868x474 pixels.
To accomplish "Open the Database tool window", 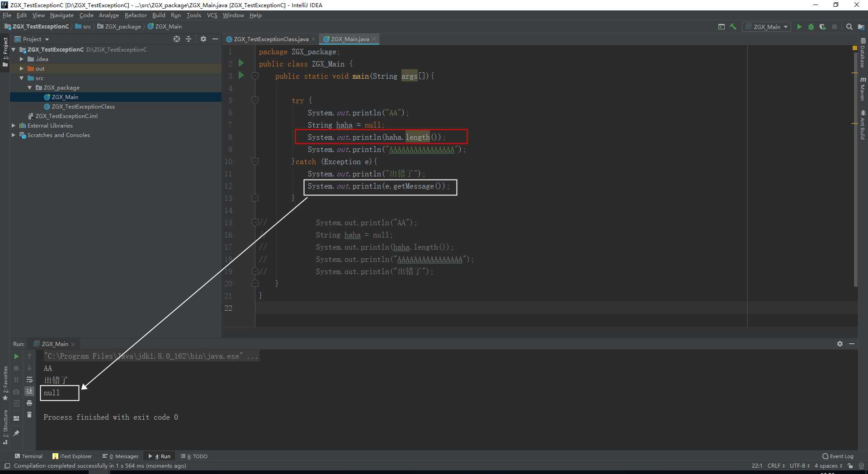I will click(x=863, y=53).
